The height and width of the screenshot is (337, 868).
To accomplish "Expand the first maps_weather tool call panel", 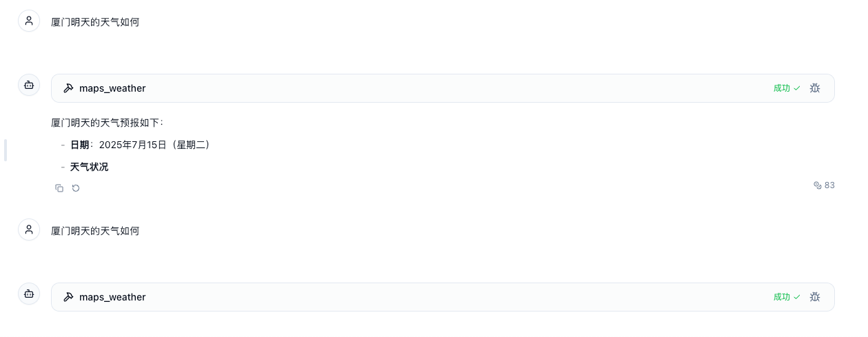I will (x=443, y=88).
